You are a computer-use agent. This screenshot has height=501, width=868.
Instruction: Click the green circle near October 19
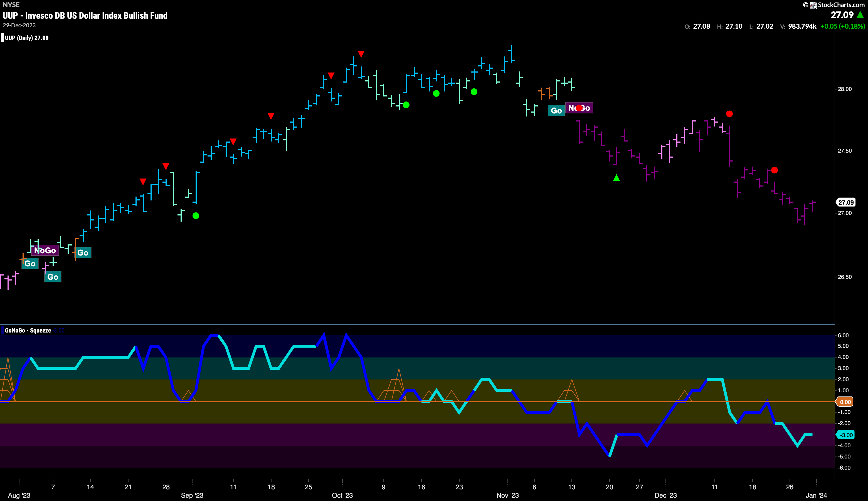coord(436,93)
